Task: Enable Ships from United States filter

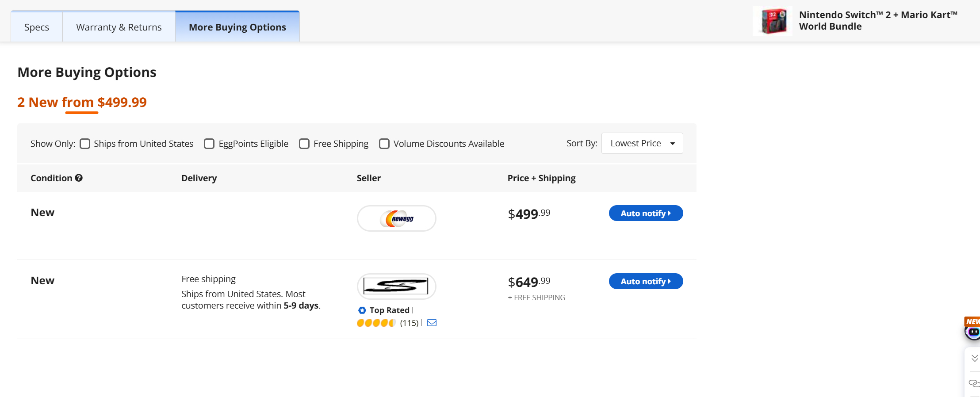Action: point(85,143)
